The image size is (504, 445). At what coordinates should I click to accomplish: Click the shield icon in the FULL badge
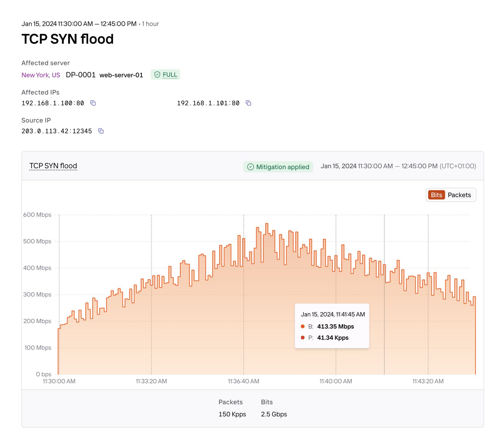(x=157, y=75)
